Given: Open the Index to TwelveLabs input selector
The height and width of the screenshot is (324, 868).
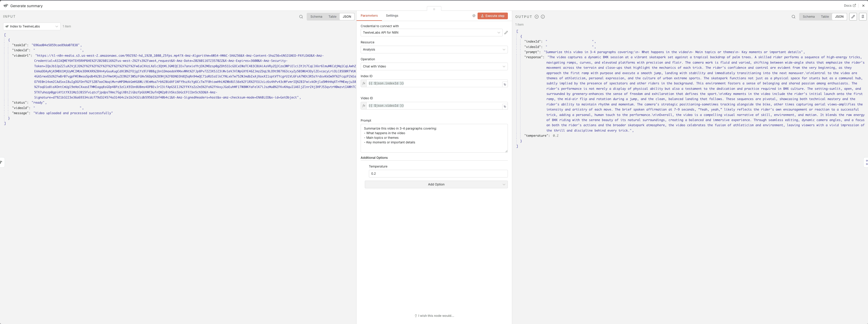Looking at the screenshot, I should point(32,26).
